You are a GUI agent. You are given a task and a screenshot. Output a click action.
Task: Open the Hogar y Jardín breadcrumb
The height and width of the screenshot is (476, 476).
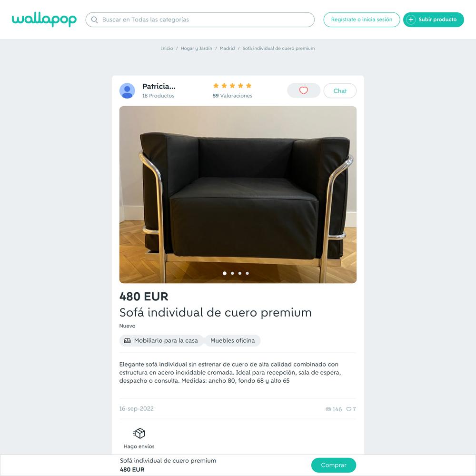[197, 48]
